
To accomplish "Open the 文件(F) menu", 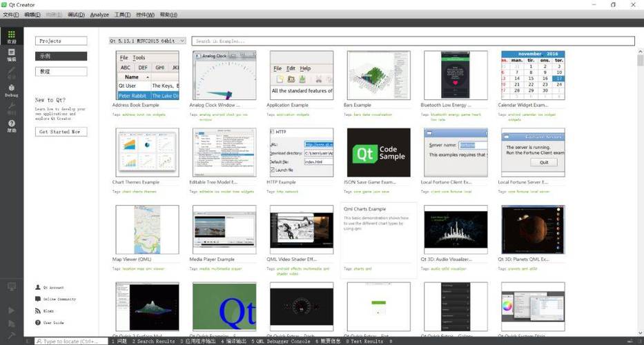I will point(11,14).
